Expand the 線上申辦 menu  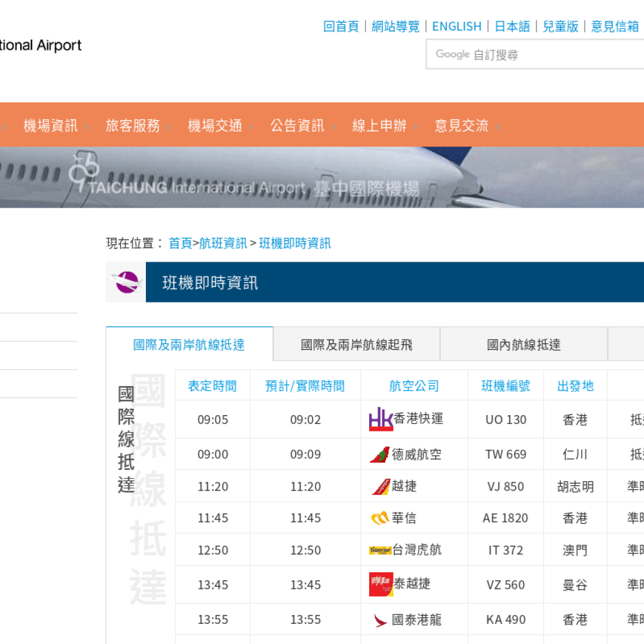click(x=379, y=125)
